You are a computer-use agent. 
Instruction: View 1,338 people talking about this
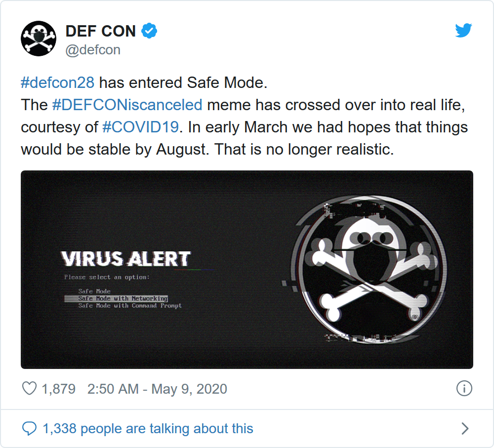[148, 428]
